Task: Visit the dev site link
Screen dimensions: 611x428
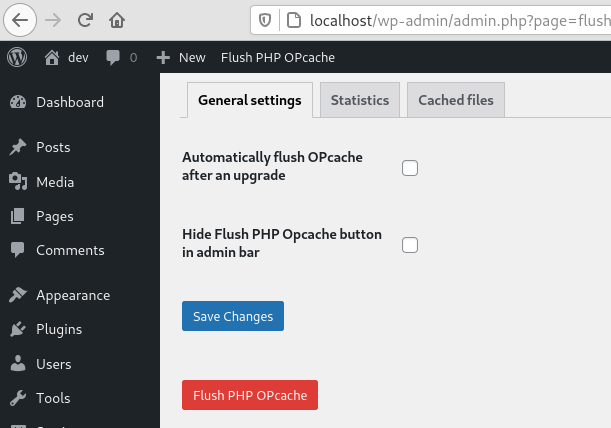Action: (78, 58)
